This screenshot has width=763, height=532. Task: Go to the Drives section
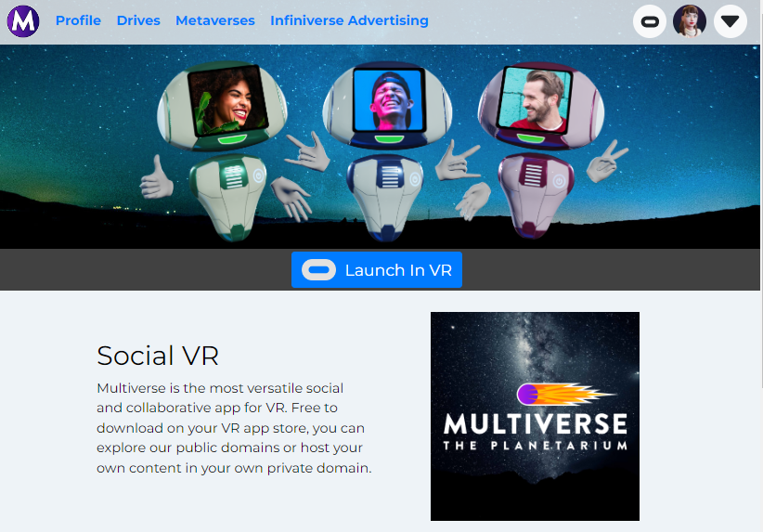tap(138, 20)
